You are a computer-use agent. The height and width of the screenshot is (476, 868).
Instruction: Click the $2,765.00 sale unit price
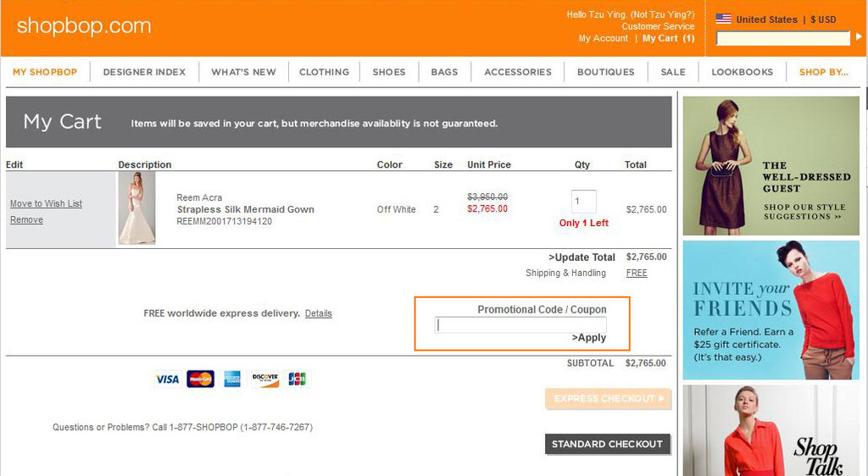pos(487,208)
